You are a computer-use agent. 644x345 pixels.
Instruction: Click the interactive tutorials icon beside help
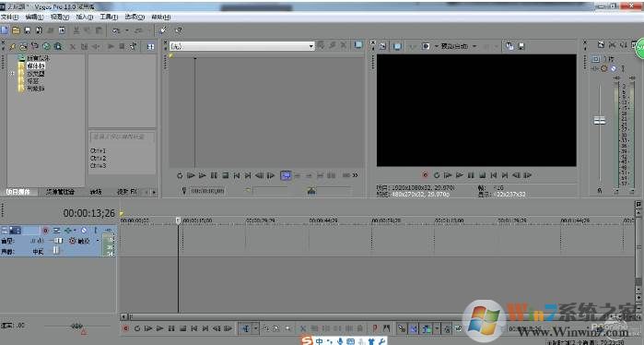(163, 30)
